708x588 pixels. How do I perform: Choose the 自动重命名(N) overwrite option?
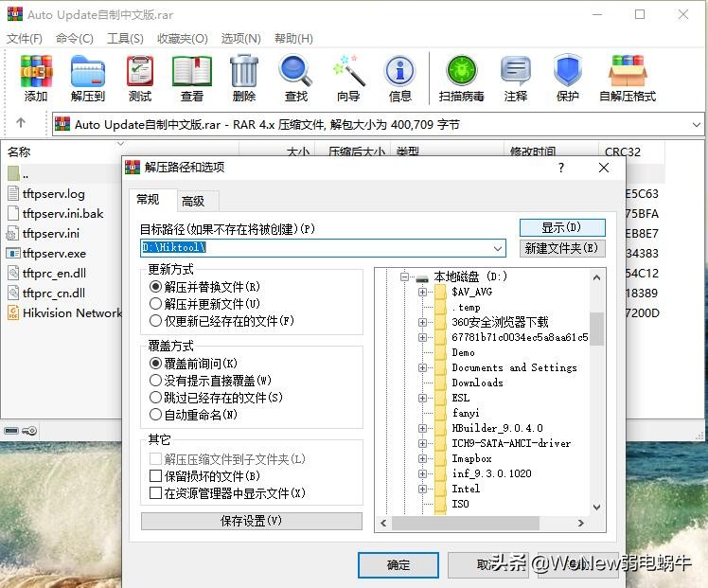pyautogui.click(x=156, y=415)
